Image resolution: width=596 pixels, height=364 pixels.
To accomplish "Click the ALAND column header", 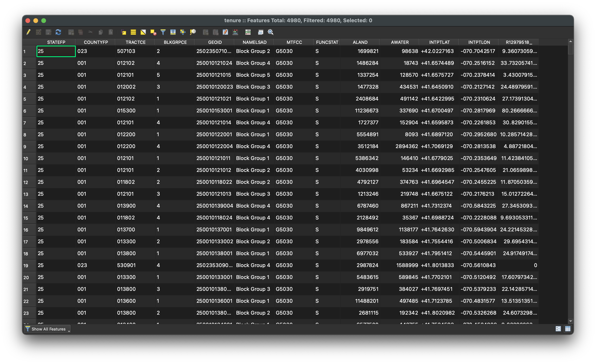I will point(360,42).
